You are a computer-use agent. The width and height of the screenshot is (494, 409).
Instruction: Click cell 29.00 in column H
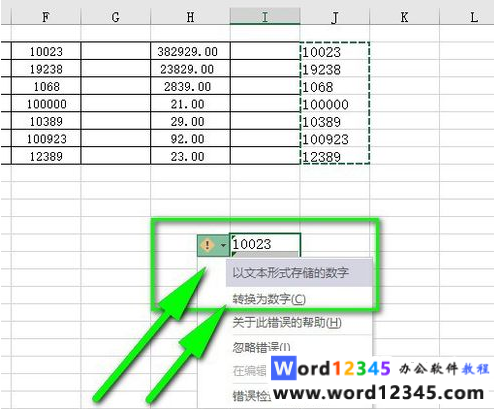pyautogui.click(x=190, y=121)
